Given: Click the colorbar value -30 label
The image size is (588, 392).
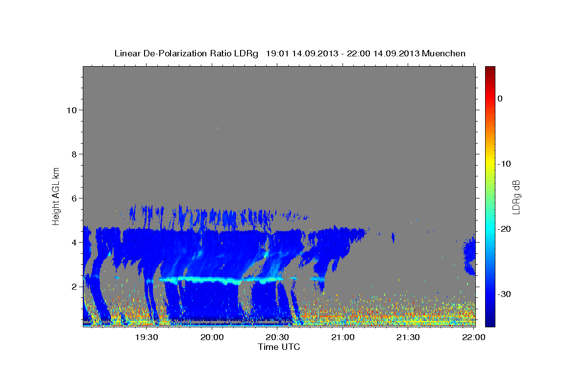Looking at the screenshot, I should (x=505, y=294).
